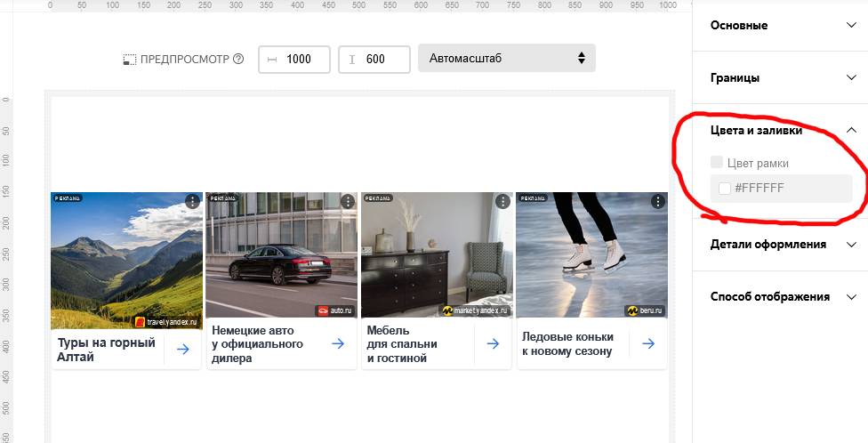Click the ice skating image
Viewport: 868px width, 443px height.
(x=591, y=254)
